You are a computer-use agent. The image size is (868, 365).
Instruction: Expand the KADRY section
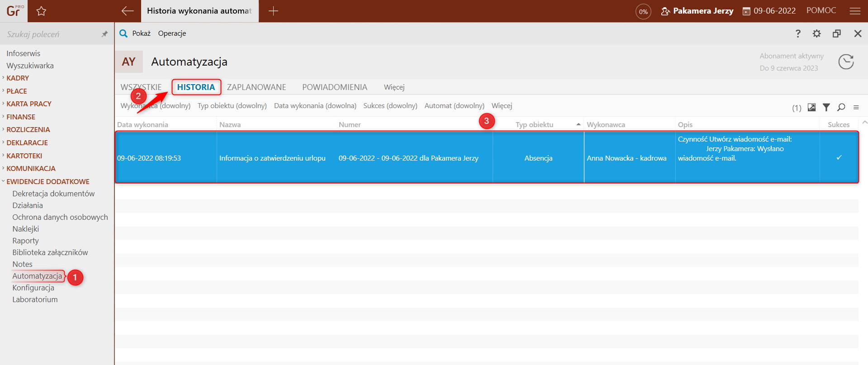pyautogui.click(x=18, y=78)
